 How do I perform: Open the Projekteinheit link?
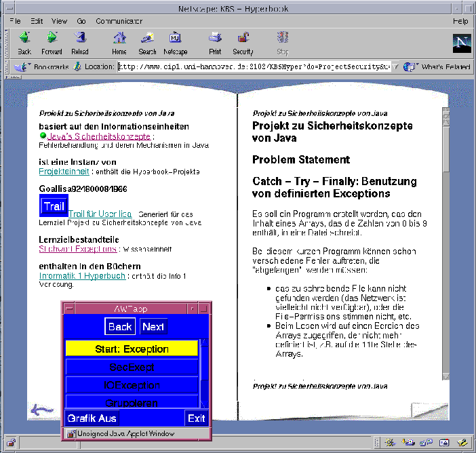64,172
